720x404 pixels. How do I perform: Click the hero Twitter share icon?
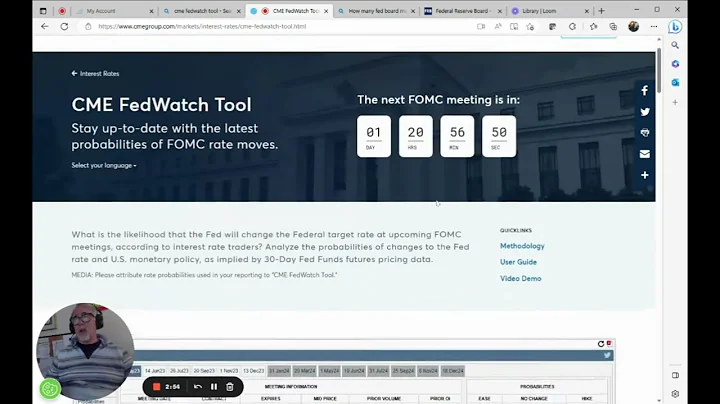point(645,112)
